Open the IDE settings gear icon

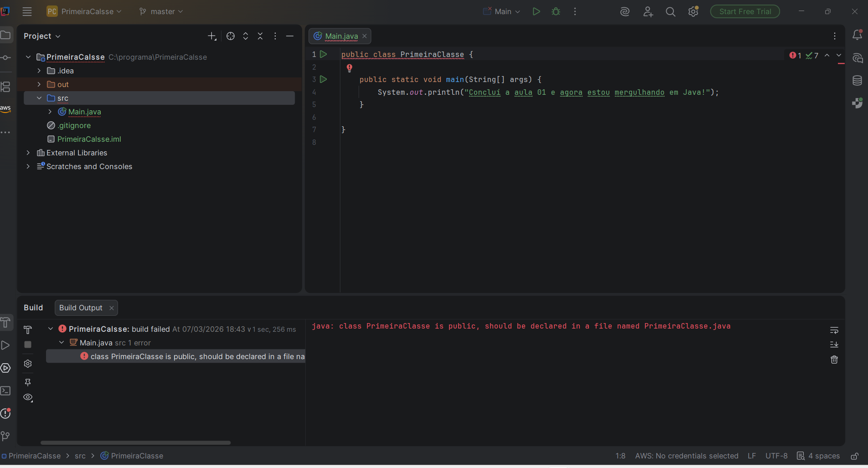coord(693,12)
